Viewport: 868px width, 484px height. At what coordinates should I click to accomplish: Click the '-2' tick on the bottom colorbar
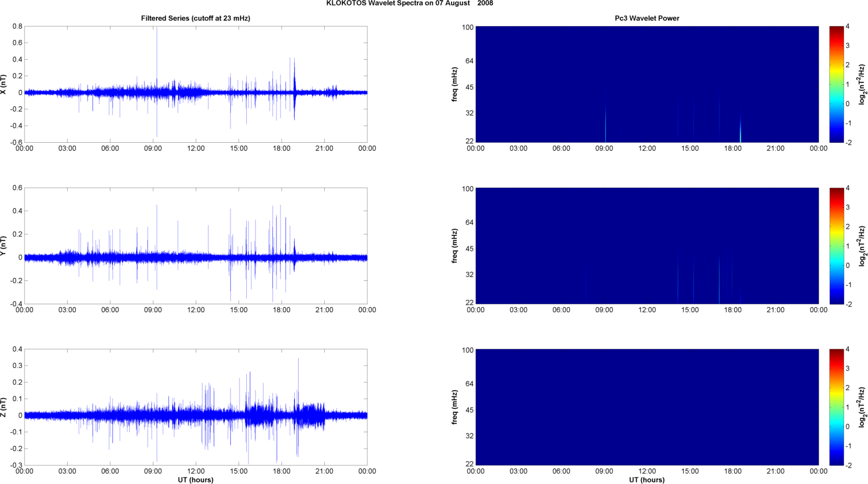pos(849,465)
